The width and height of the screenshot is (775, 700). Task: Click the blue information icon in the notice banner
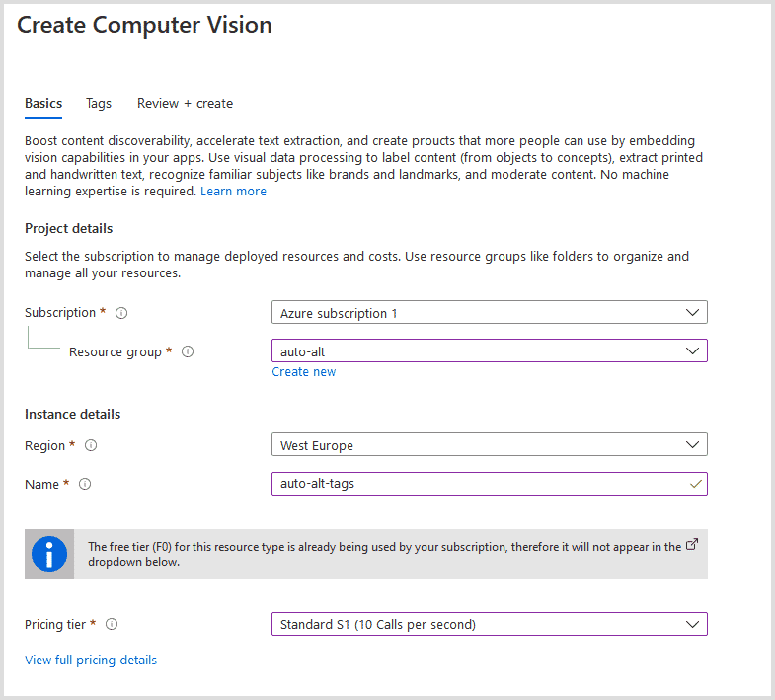point(49,554)
